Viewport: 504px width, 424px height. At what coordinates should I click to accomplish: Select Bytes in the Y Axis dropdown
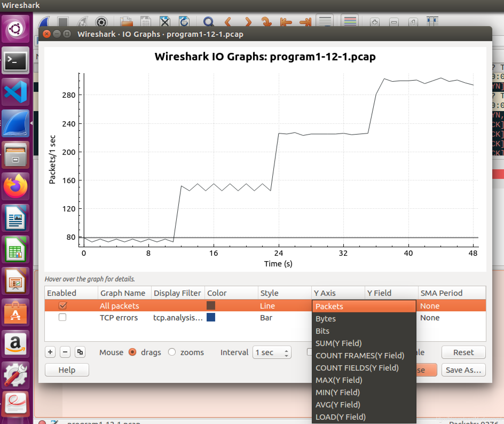[364, 319]
